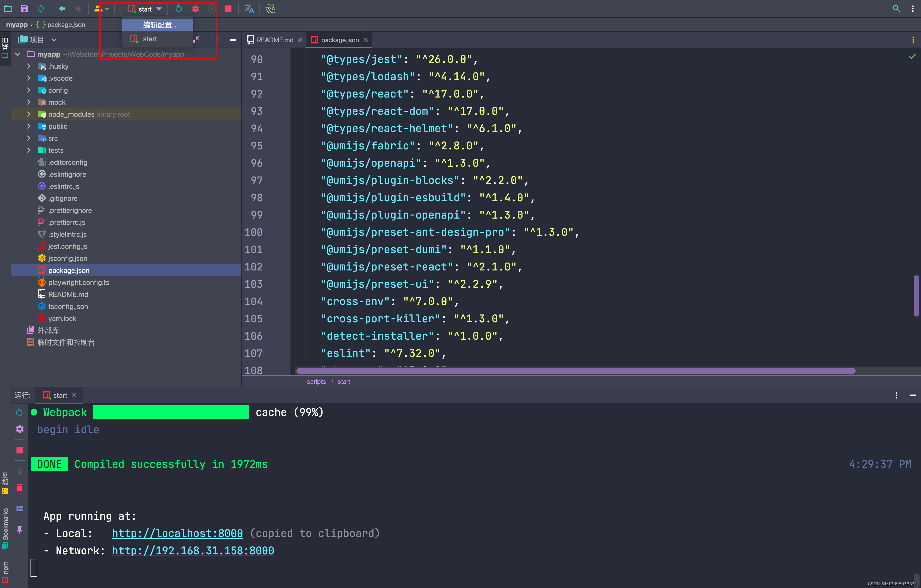
Task: Toggle the Bookmarks tool window sidebar button
Action: 5,528
